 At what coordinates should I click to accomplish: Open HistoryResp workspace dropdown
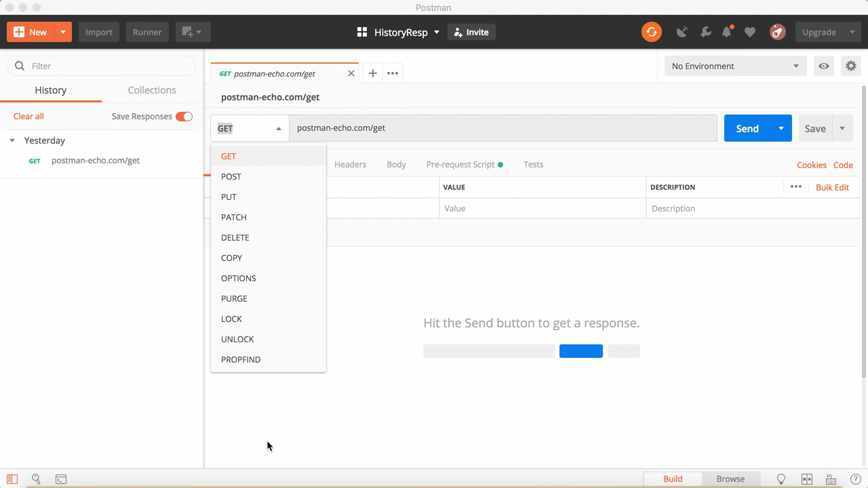[x=437, y=32]
